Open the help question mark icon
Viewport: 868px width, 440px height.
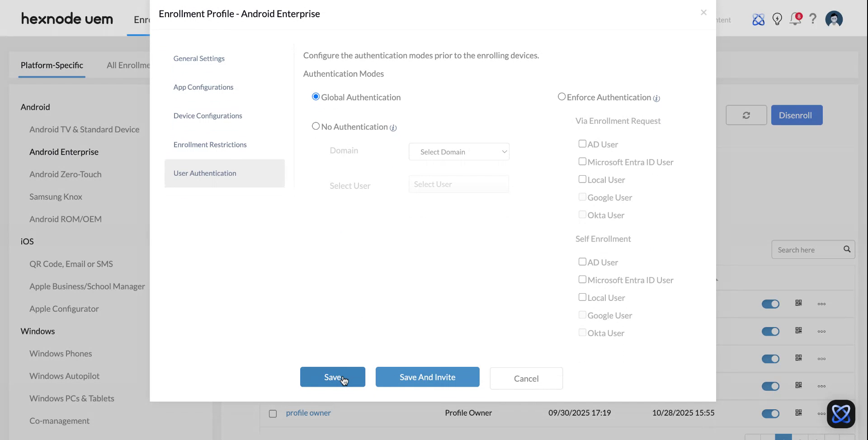click(813, 19)
